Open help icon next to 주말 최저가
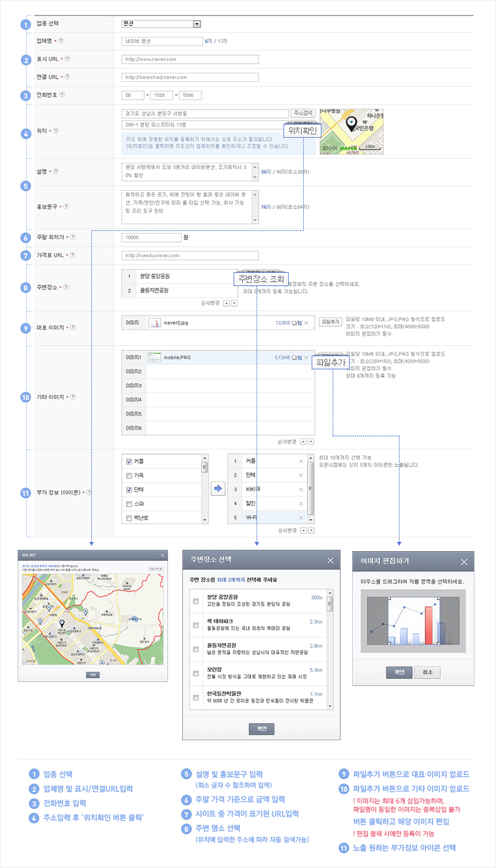Screen dimensions: 496x868 (73, 237)
